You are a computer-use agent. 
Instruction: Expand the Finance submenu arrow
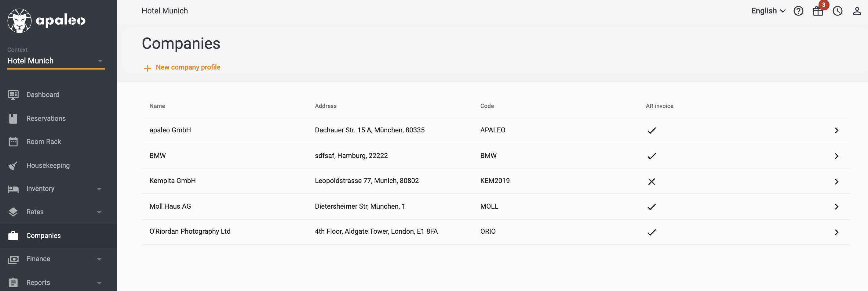[x=99, y=259]
